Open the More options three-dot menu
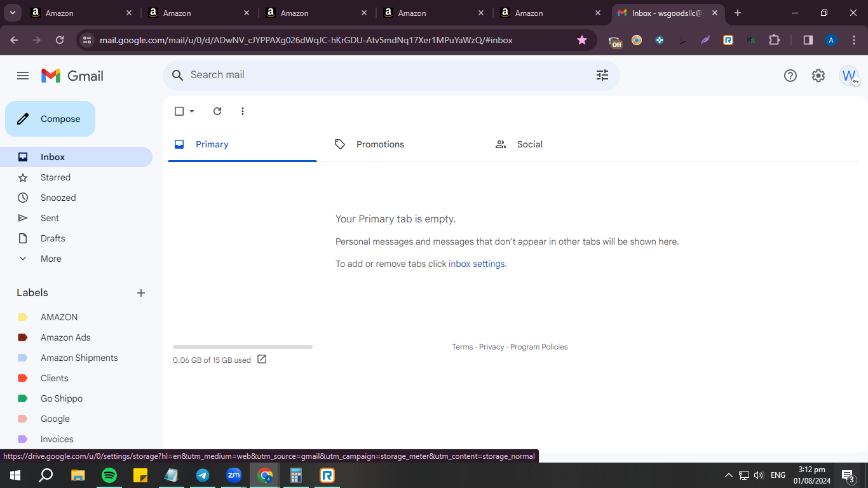The height and width of the screenshot is (488, 868). pyautogui.click(x=243, y=111)
